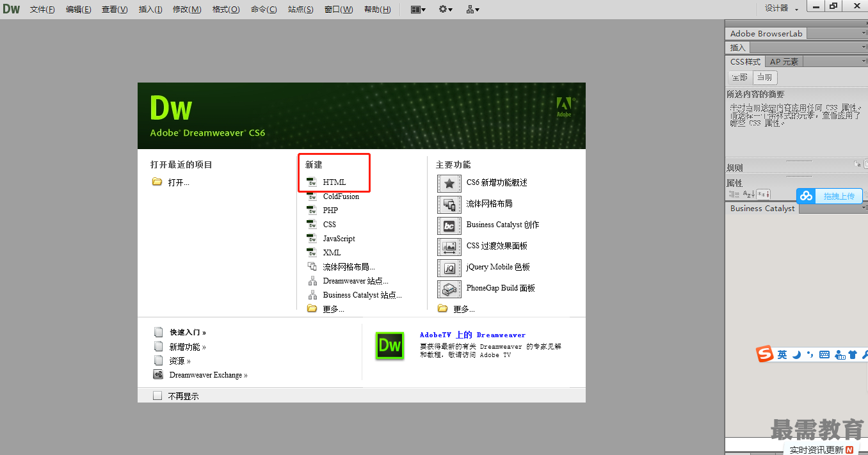This screenshot has height=455, width=868.
Task: Create a new XML document
Action: 324,253
